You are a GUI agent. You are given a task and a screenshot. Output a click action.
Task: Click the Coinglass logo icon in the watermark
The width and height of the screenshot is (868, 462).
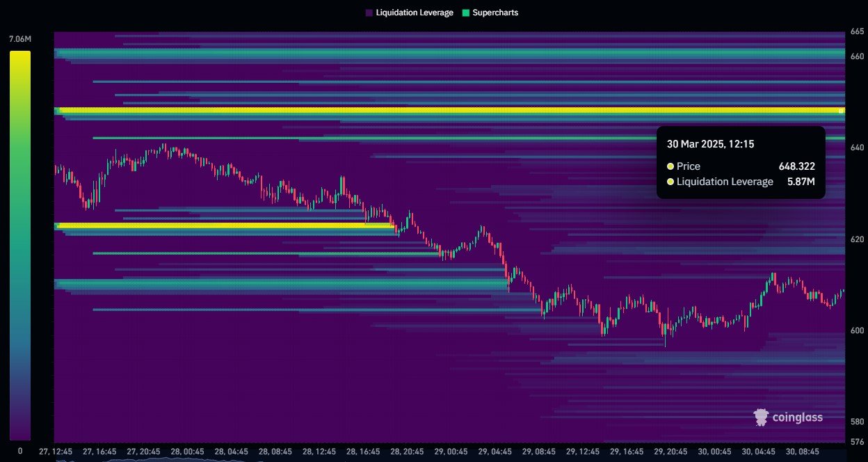tap(762, 417)
